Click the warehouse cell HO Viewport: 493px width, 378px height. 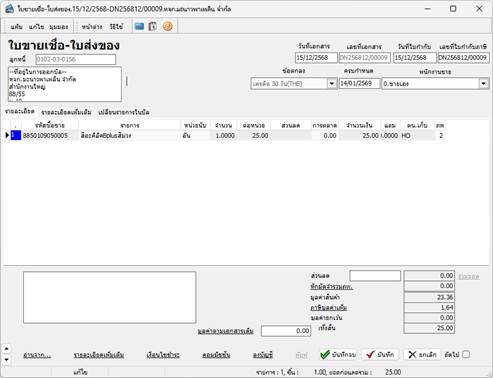tap(417, 136)
